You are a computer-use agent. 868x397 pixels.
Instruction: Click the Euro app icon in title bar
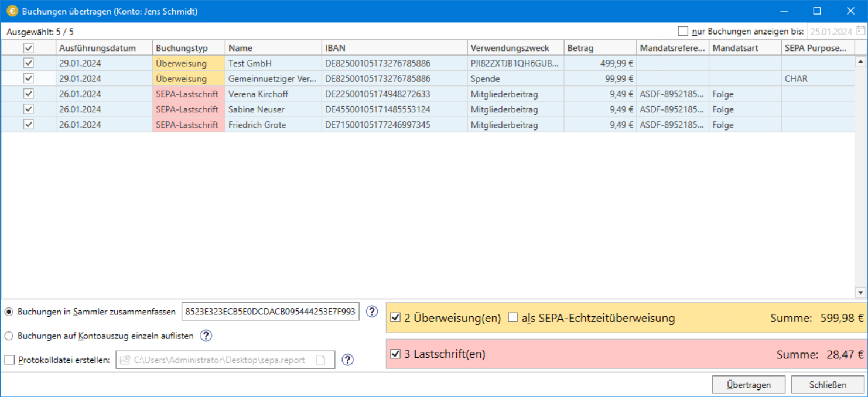(12, 11)
